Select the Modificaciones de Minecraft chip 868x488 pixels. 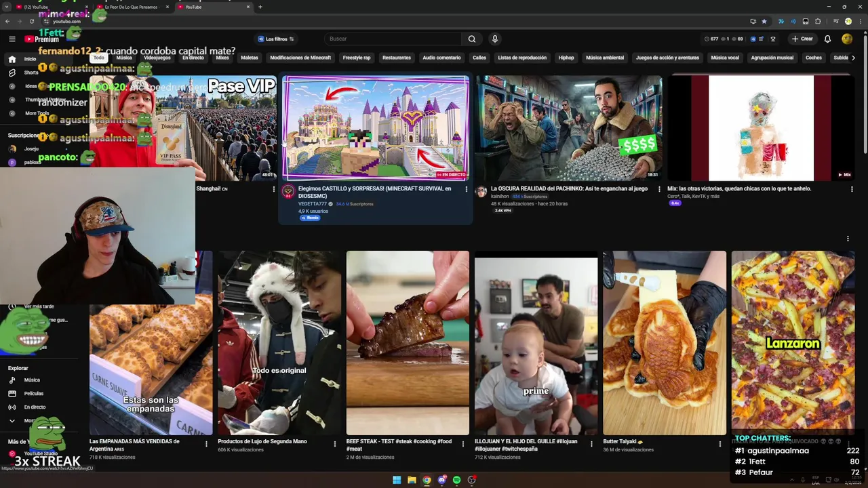pos(300,58)
